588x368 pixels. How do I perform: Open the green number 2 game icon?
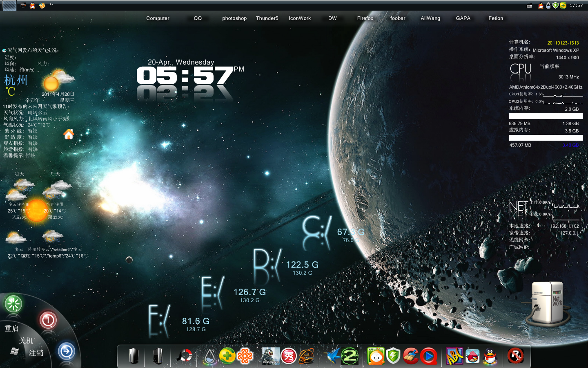coord(350,356)
